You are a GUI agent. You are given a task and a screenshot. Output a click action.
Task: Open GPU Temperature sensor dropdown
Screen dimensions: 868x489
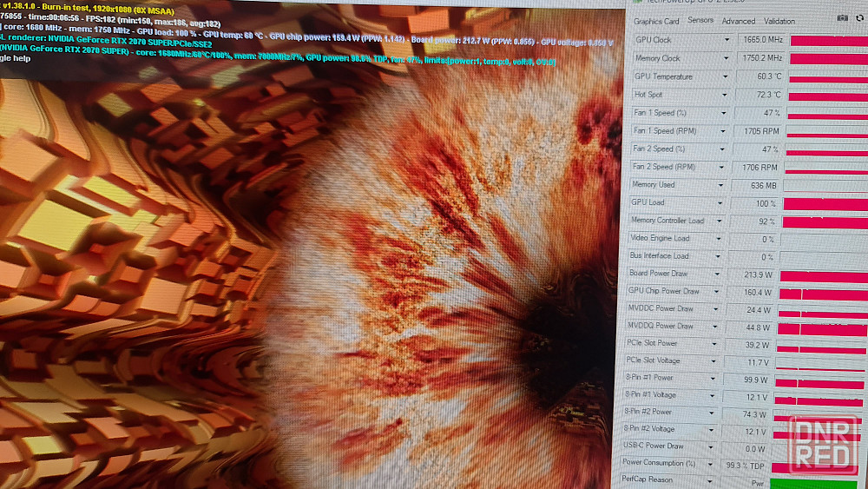[727, 76]
